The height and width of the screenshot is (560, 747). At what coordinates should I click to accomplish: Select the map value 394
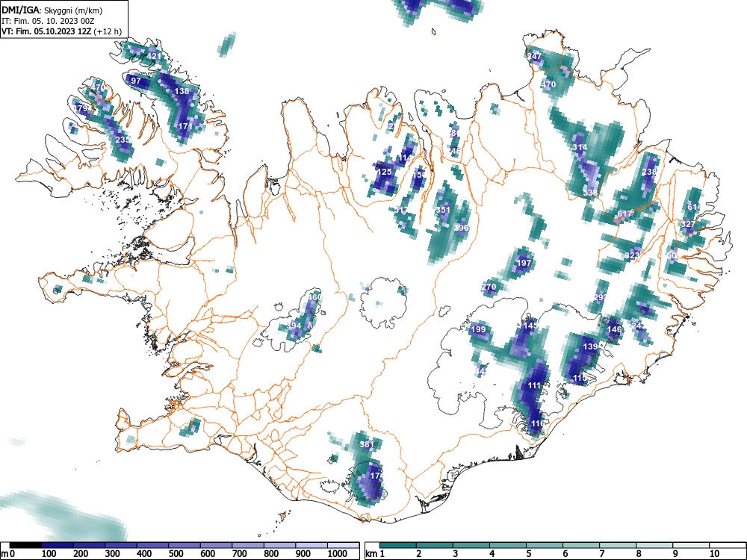(295, 326)
